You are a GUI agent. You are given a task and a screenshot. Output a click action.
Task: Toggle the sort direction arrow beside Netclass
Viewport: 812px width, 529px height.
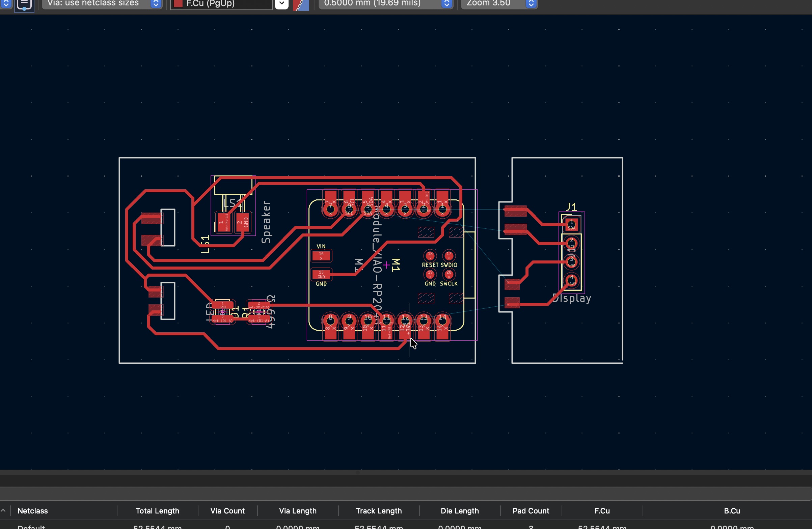[x=3, y=510]
